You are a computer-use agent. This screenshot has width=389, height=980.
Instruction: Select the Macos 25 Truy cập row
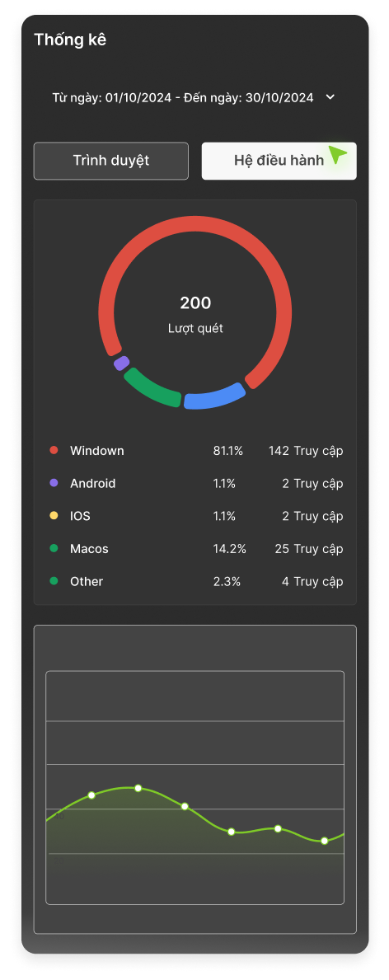click(x=196, y=549)
